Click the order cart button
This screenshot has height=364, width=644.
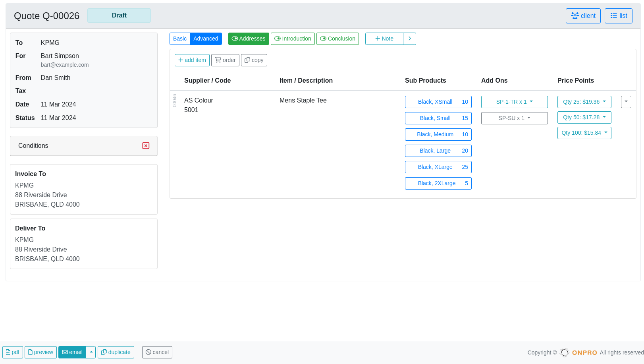coord(225,60)
